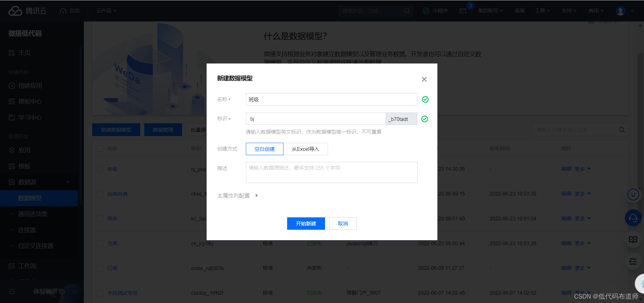Click the green check next to 名称 field

425,99
